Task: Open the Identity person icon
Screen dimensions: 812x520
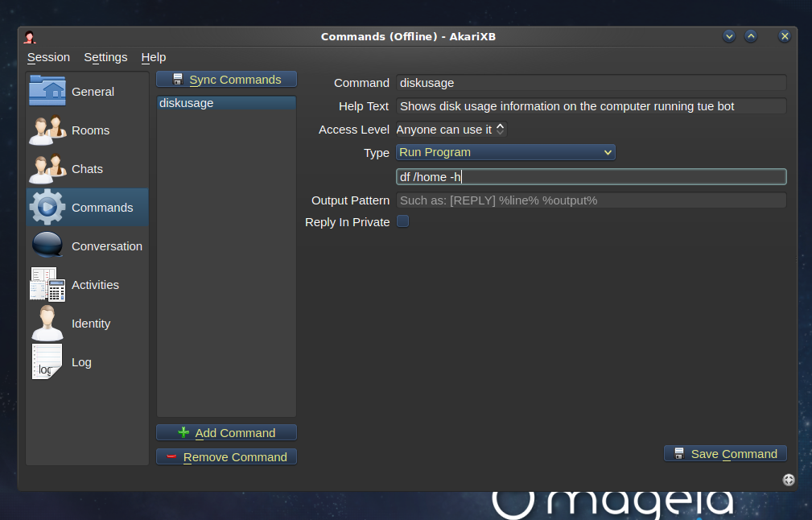Action: tap(47, 323)
